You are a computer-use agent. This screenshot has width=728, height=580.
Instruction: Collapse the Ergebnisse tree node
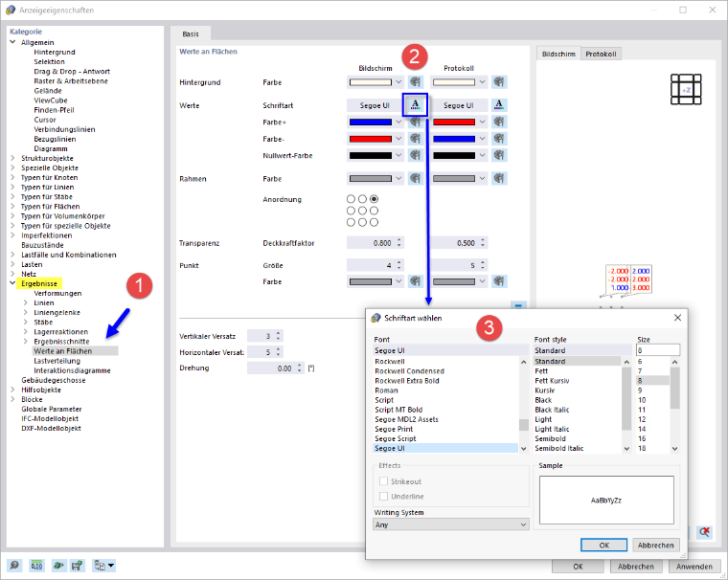[x=12, y=283]
